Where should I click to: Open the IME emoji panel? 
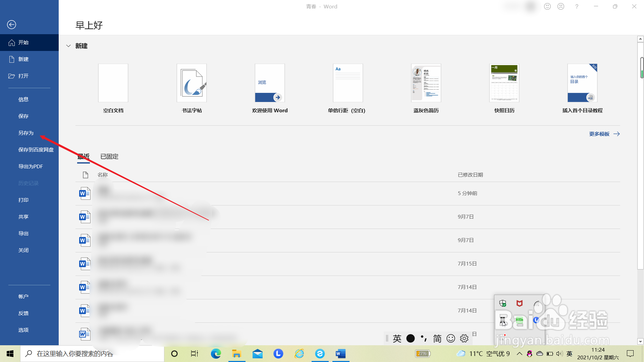[x=451, y=339]
